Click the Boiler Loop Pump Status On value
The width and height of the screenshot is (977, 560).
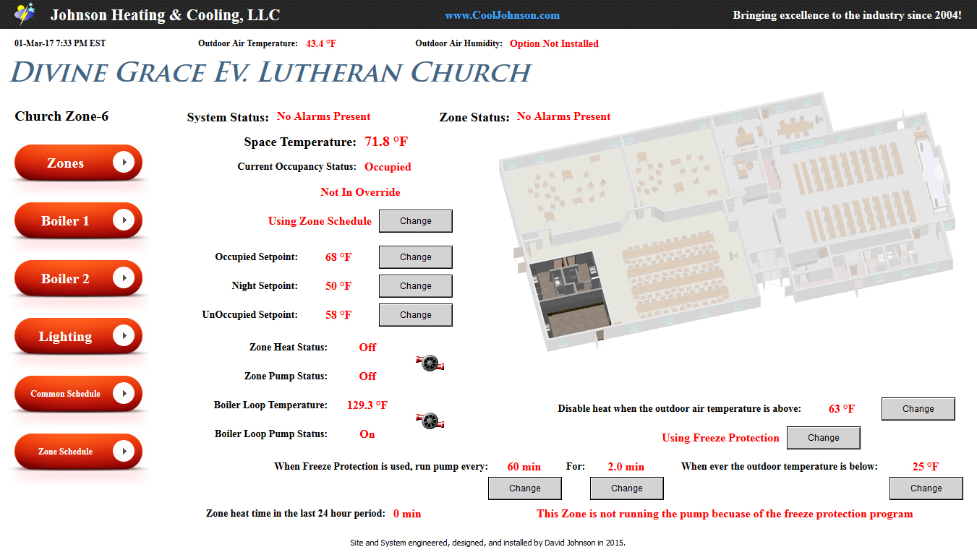coord(367,434)
